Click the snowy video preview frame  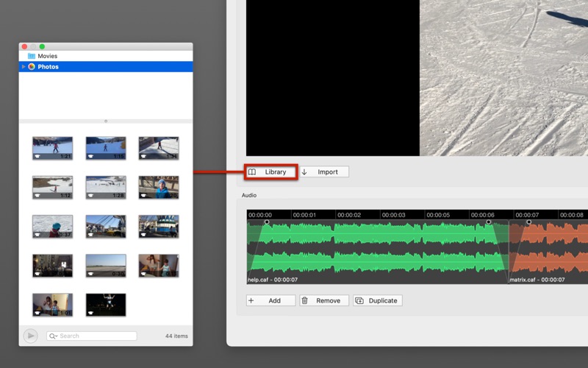[503, 78]
